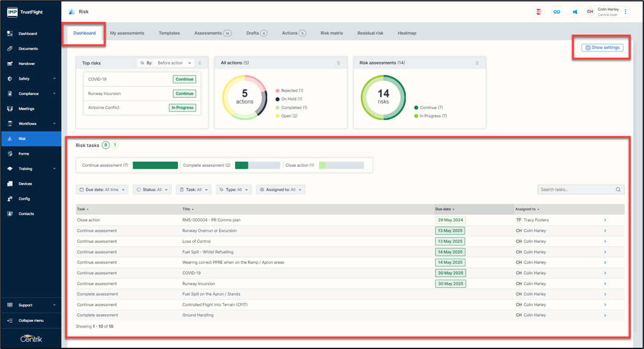Switch to the Risk matrix tab
This screenshot has width=644, height=349.
pyautogui.click(x=332, y=33)
